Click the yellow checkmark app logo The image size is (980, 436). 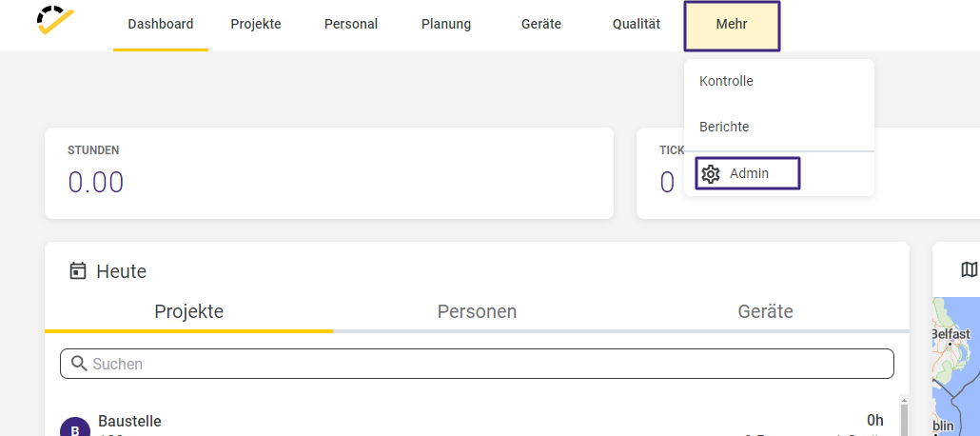tap(55, 21)
